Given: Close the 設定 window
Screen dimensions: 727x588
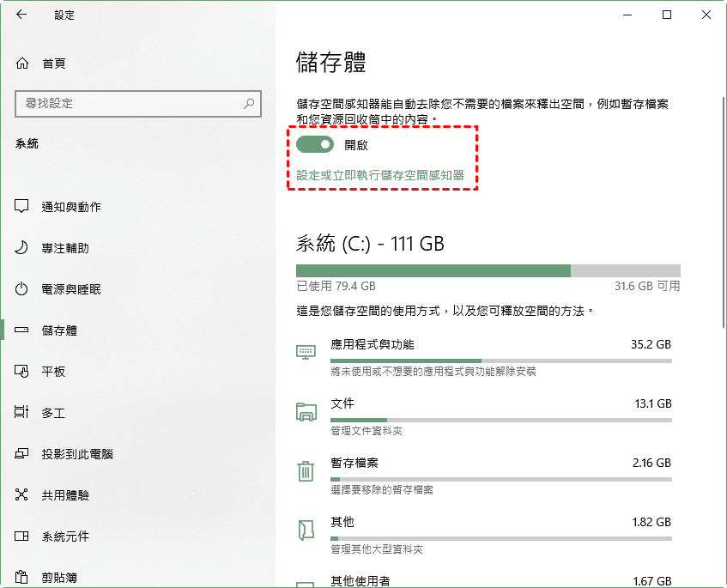Looking at the screenshot, I should 706,15.
